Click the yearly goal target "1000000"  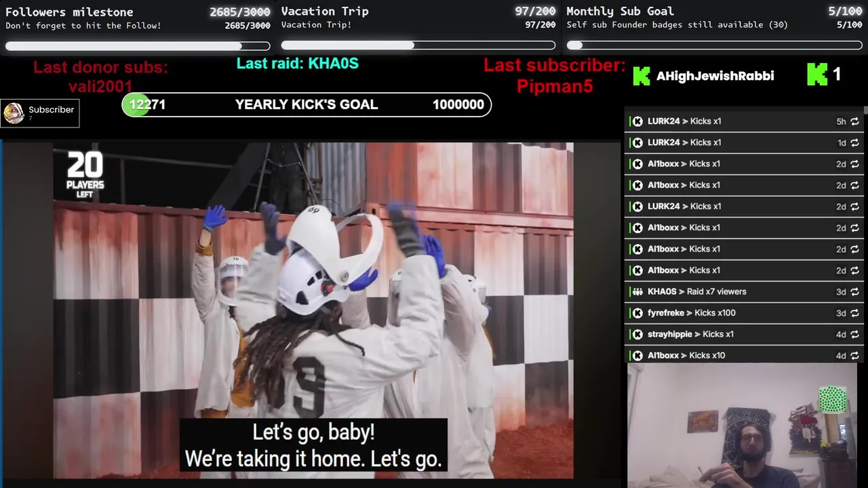pos(458,104)
